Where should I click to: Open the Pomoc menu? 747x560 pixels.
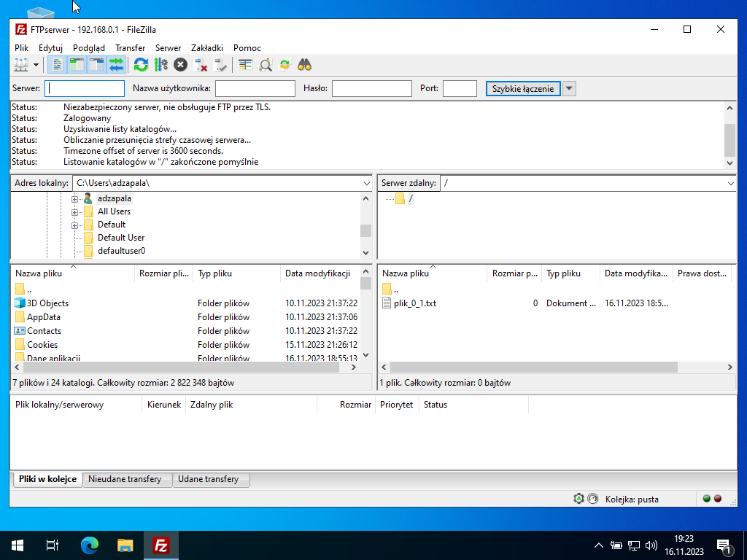click(x=247, y=47)
